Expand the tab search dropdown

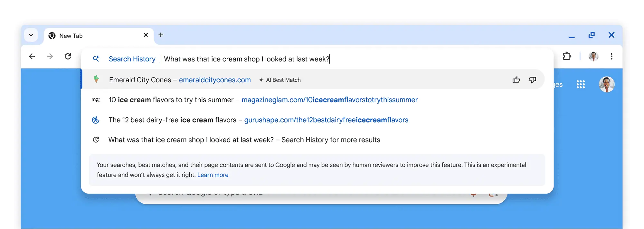click(31, 35)
